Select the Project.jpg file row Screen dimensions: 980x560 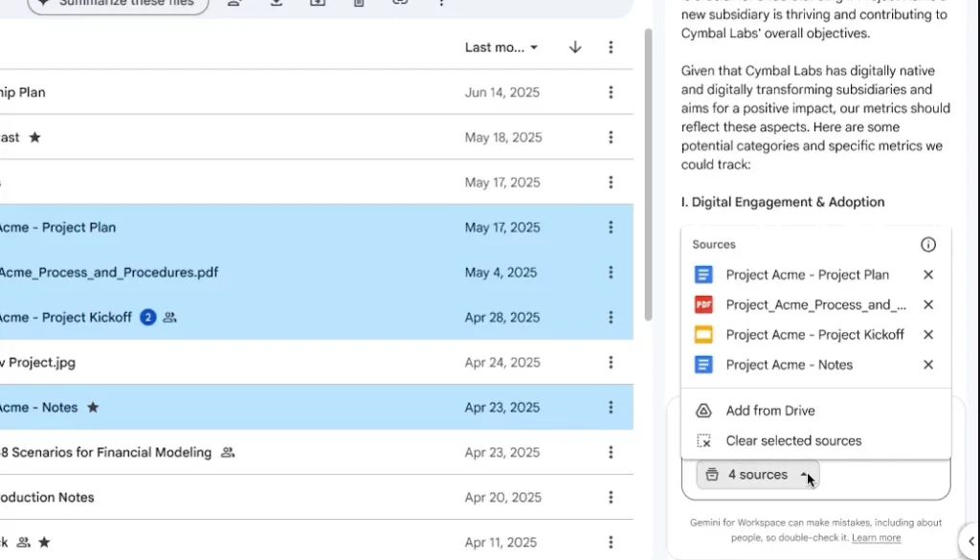tap(316, 363)
